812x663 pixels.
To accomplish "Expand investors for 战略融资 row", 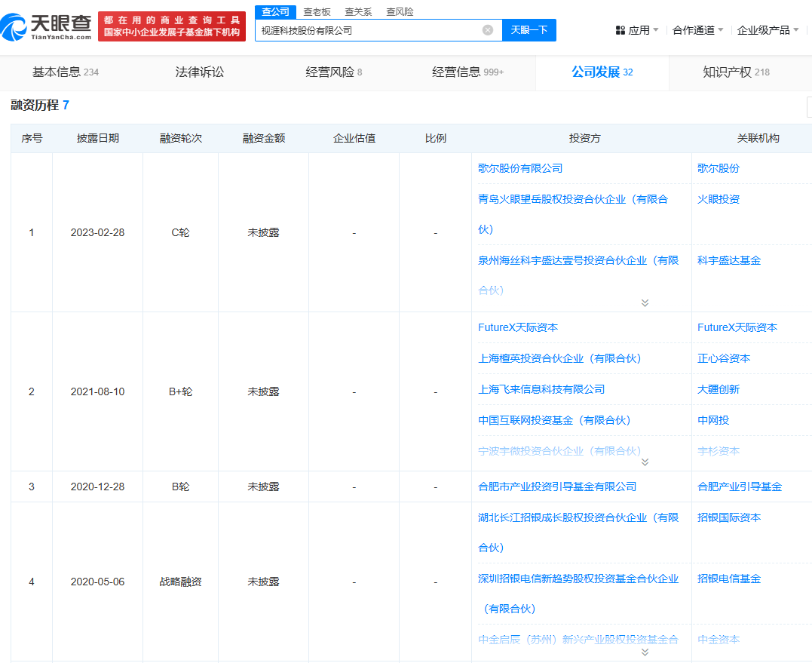I will (645, 652).
